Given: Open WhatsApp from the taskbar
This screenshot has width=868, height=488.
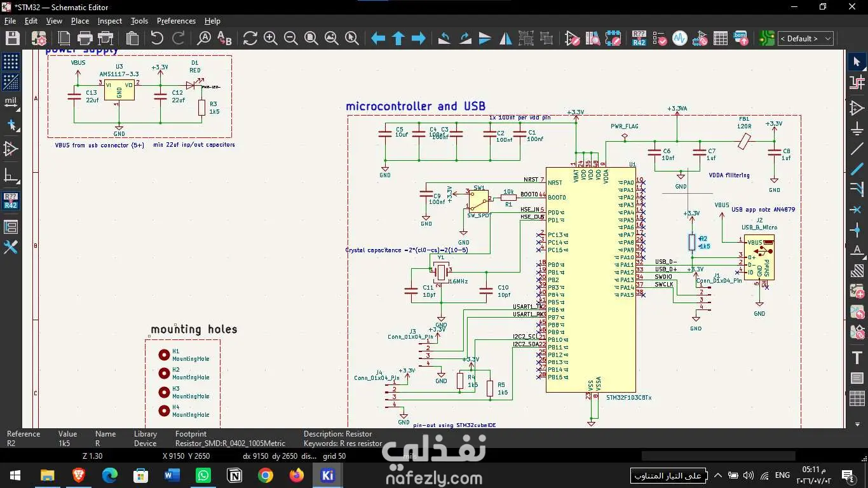Looking at the screenshot, I should click(203, 475).
